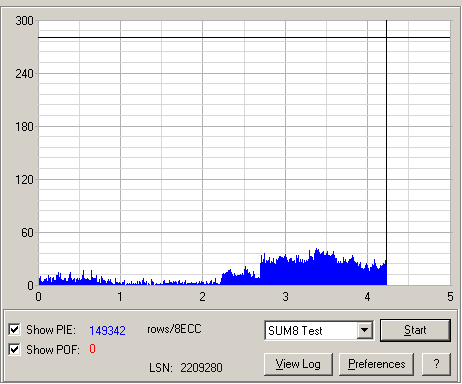This screenshot has height=384, width=462.
Task: Select the SUM8 Test combo box field
Action: click(x=319, y=330)
